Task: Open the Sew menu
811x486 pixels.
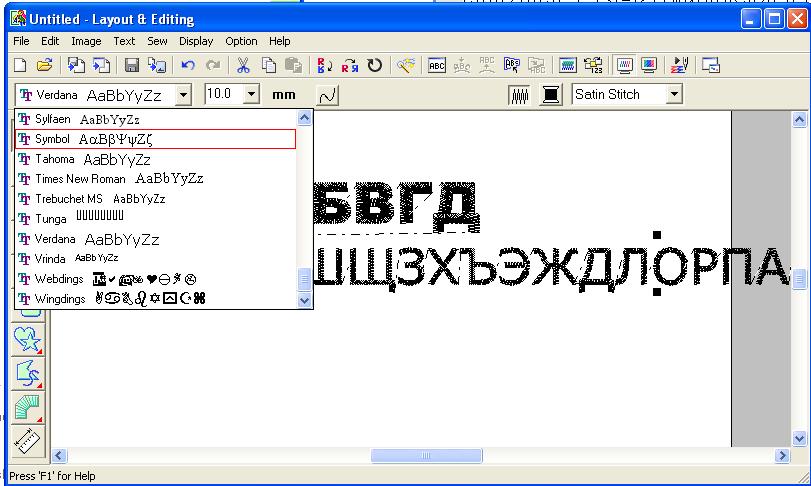Action: (157, 41)
